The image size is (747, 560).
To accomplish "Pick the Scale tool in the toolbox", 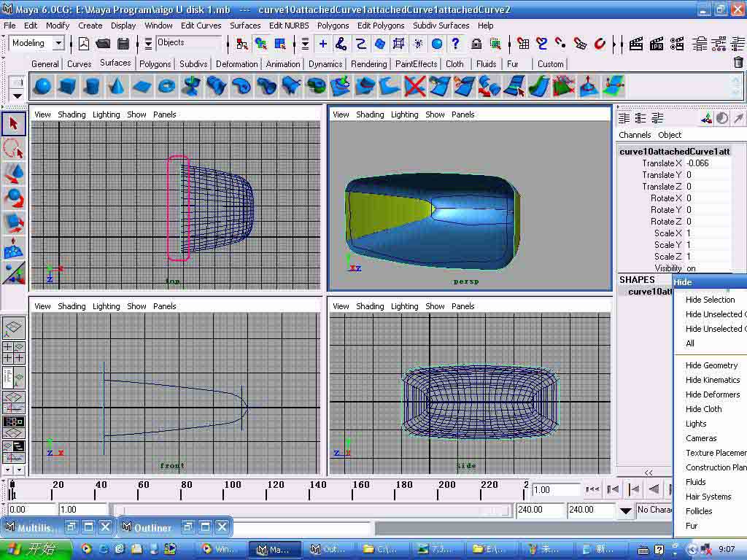I will click(13, 222).
